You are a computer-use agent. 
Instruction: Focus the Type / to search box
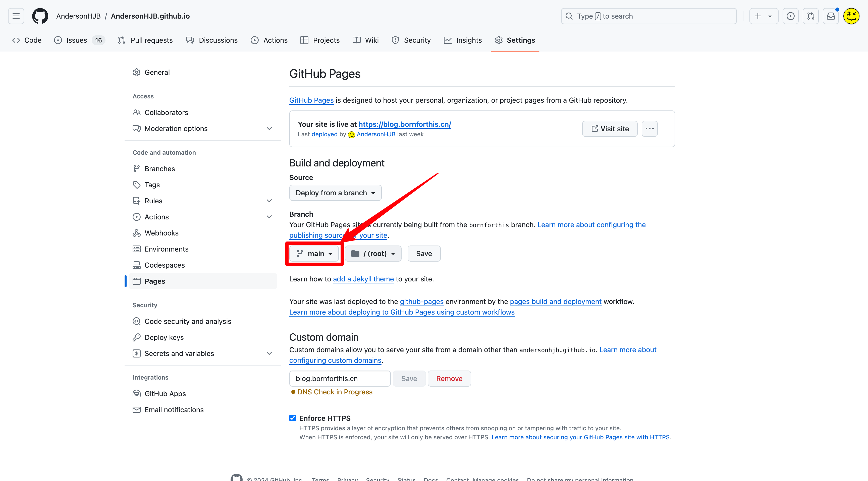tap(649, 16)
